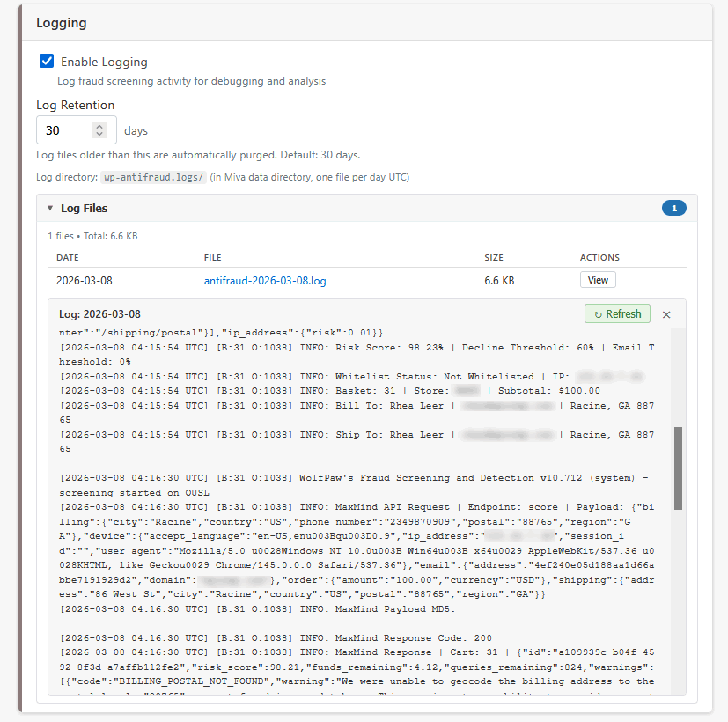Click the wp-antifraud.logs/ directory path
Viewport: 728px width, 722px height.
point(154,177)
